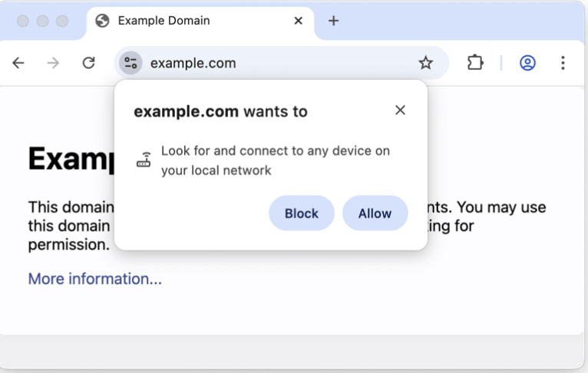This screenshot has width=588, height=373.
Task: Click the globe favicon on the tab
Action: point(102,21)
